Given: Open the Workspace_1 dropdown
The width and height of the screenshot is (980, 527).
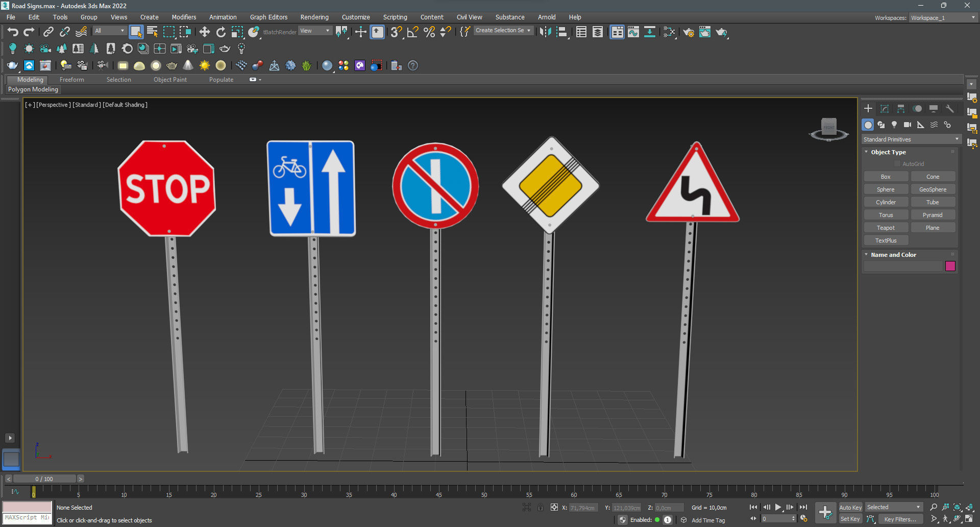Looking at the screenshot, I should pos(942,17).
